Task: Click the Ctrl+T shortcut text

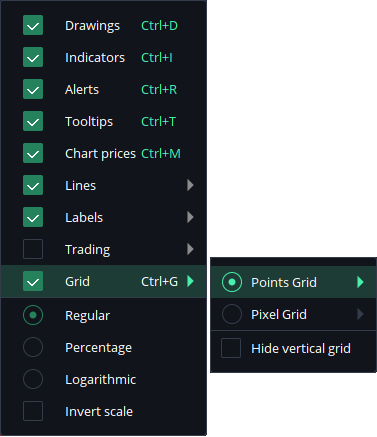Action: [x=158, y=122]
